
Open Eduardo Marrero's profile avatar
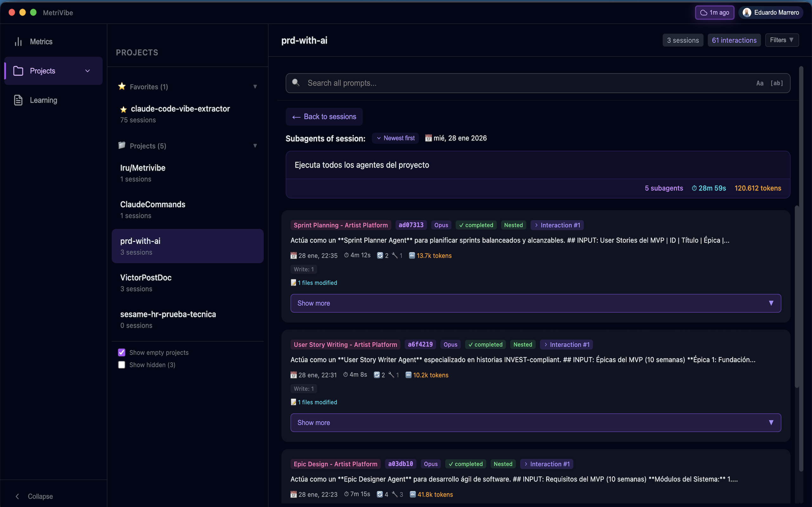click(747, 12)
